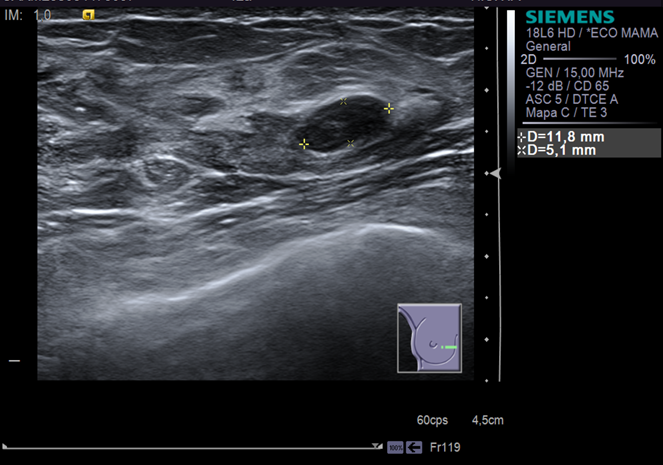Select the lower x caliper on the lesion
The height and width of the screenshot is (465, 663).
coord(351,143)
